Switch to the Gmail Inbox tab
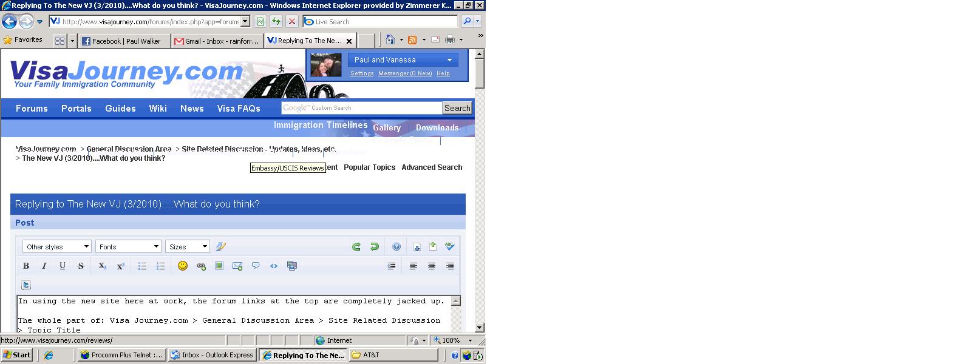Image resolution: width=980 pixels, height=364 pixels. [217, 41]
